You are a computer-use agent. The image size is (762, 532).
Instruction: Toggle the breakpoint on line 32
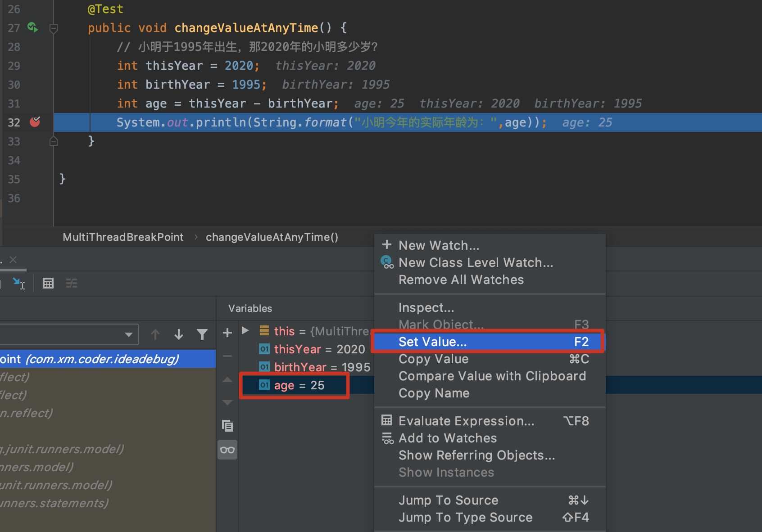click(35, 122)
